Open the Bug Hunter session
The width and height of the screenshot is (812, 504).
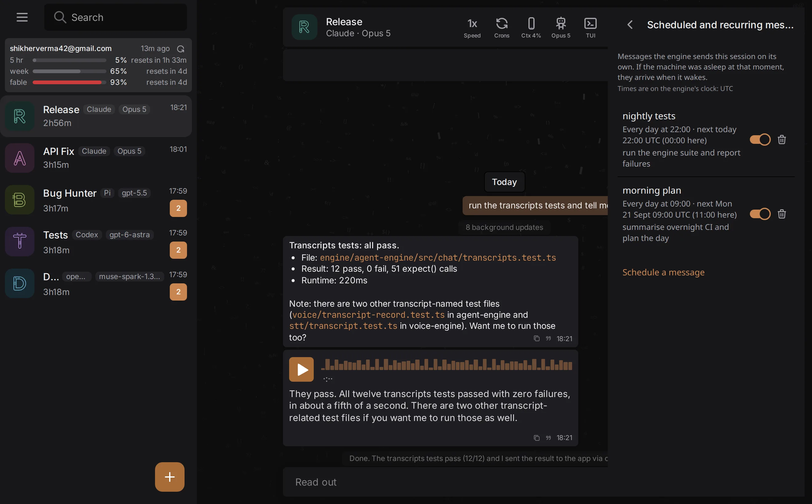[x=96, y=200]
